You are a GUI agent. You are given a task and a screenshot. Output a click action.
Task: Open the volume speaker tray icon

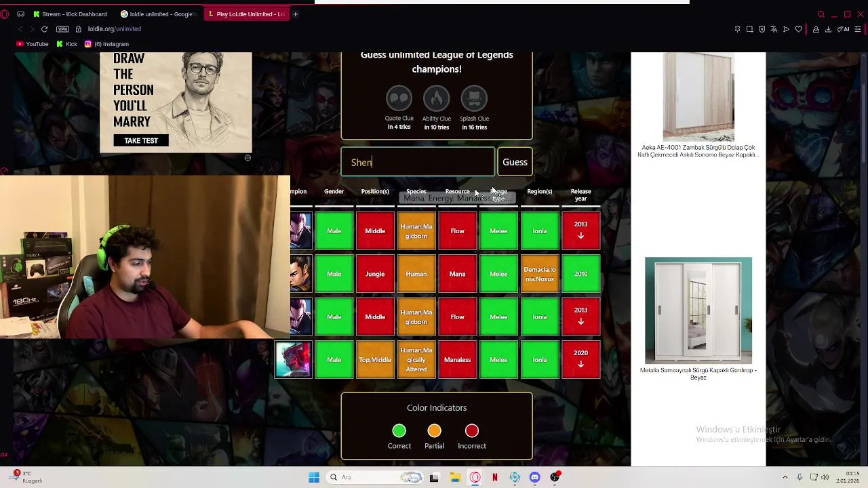tap(825, 478)
